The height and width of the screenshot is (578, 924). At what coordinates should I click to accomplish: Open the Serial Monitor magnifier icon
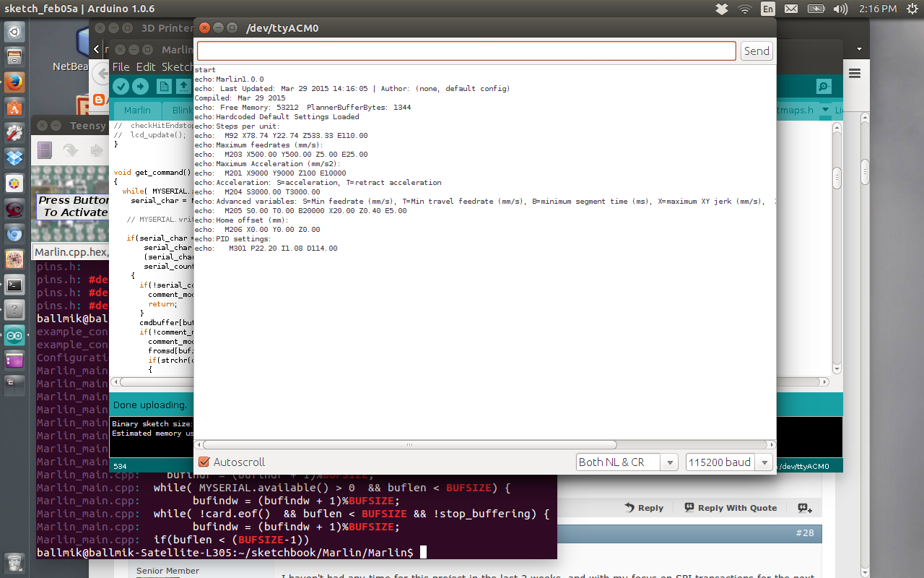(824, 86)
